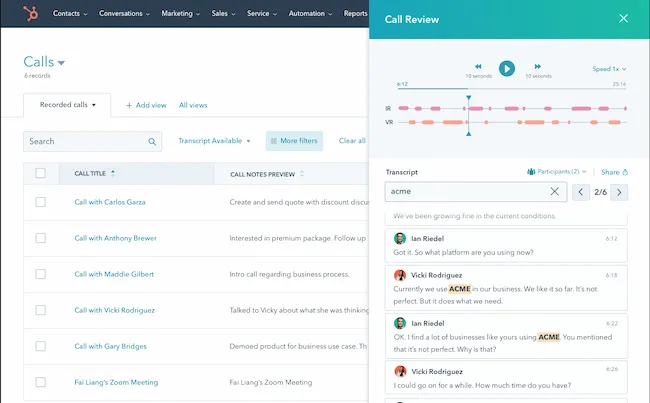This screenshot has width=650, height=403.
Task: Open Call with Anthony Brewer
Action: click(116, 238)
